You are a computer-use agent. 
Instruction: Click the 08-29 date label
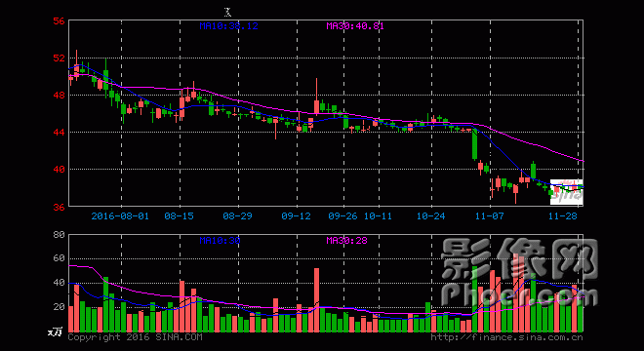[x=237, y=215]
